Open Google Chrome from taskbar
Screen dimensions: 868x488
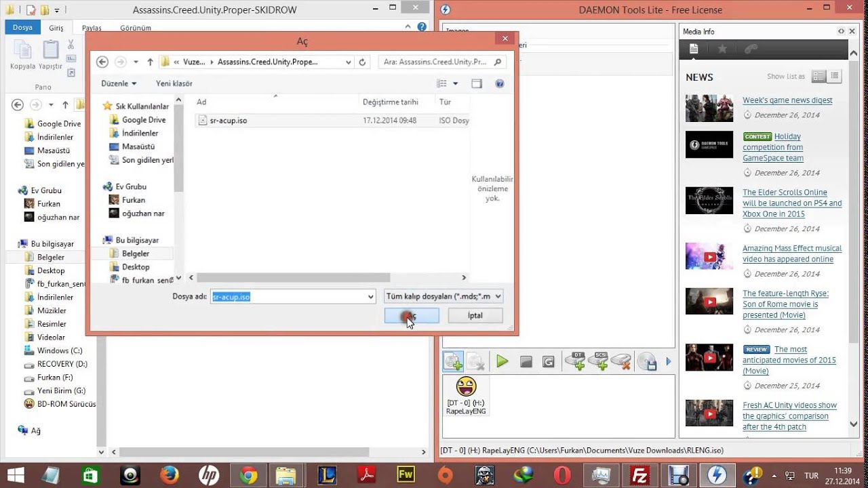pyautogui.click(x=248, y=474)
